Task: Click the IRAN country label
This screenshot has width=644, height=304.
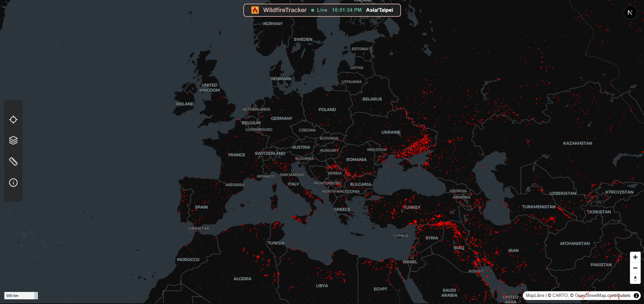Action: (x=513, y=251)
